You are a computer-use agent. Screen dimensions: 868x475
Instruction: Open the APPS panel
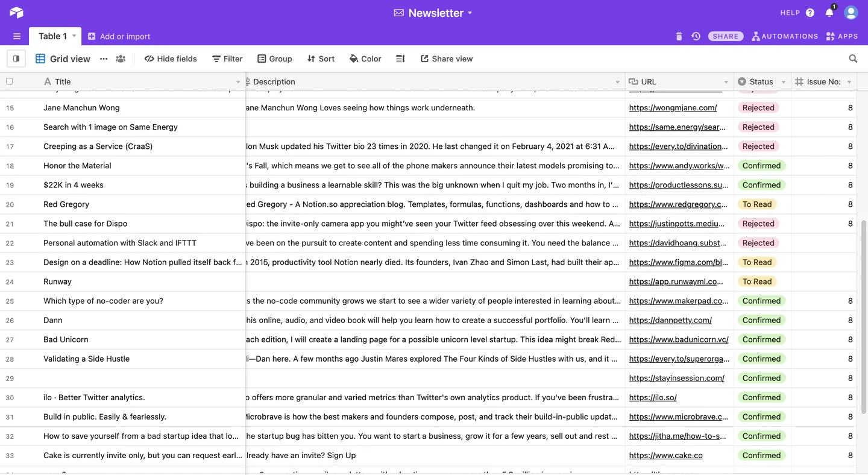tap(842, 36)
